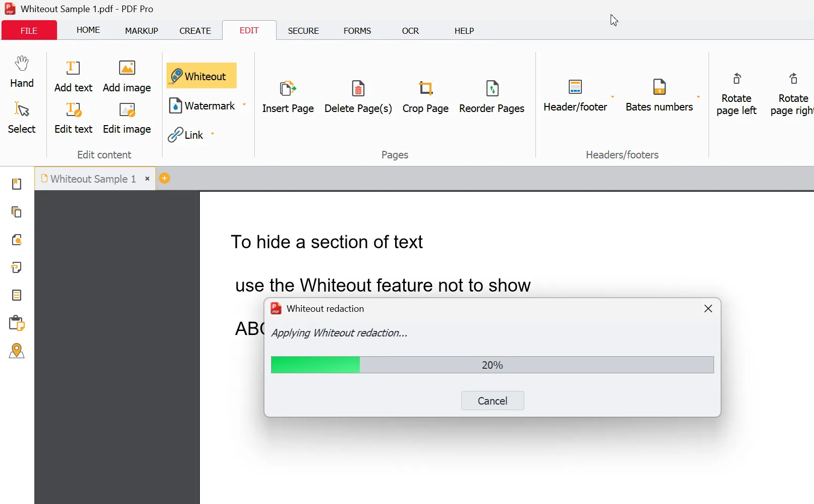This screenshot has height=504, width=814.
Task: Open the first sidebar panel icon
Action: [17, 184]
